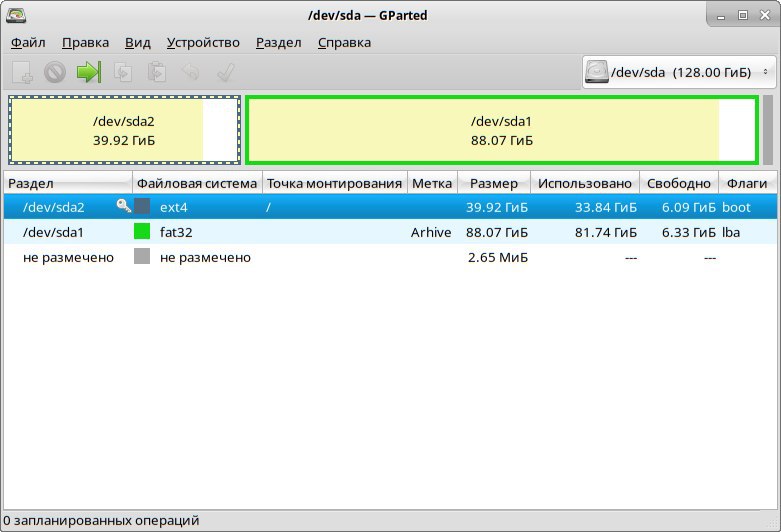Click the grey unallocated color swatch
781x532 pixels.
click(142, 256)
